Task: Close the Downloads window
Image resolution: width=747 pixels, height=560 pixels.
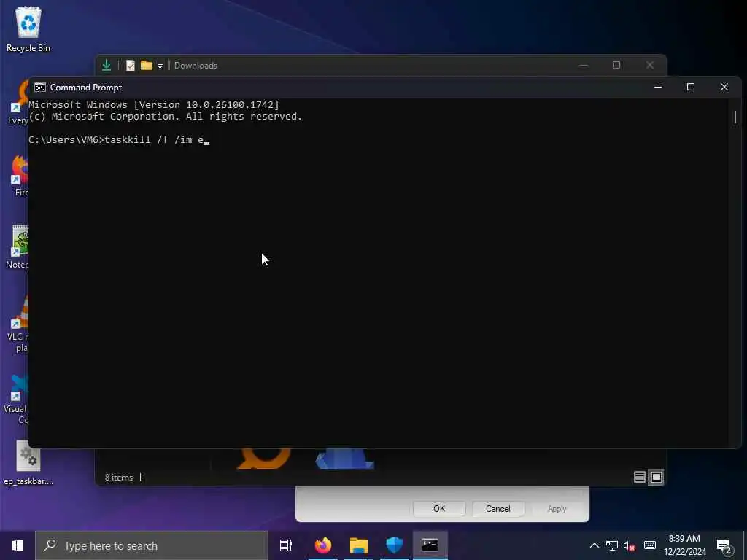Action: [x=650, y=65]
